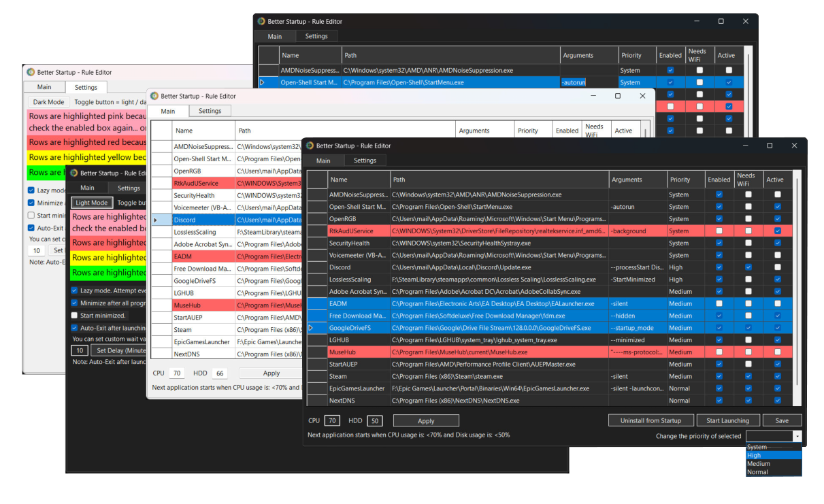
Task: Toggle Active for AMDNoiseSuppress in rear dark window
Action: 729,70
